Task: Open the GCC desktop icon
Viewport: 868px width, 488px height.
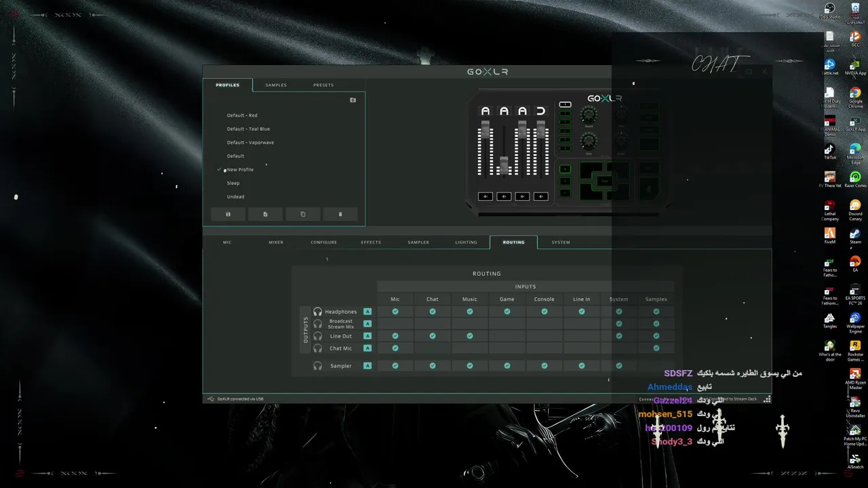Action: (x=855, y=39)
